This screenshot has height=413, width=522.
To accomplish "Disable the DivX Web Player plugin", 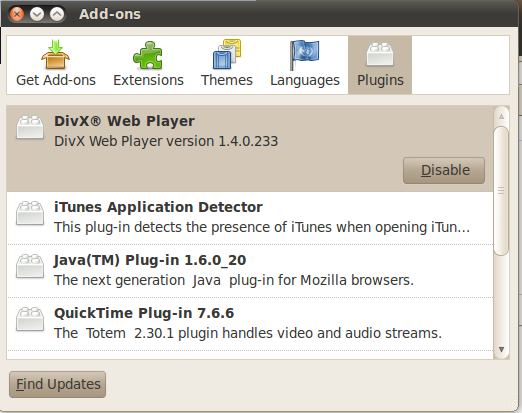I will click(444, 170).
